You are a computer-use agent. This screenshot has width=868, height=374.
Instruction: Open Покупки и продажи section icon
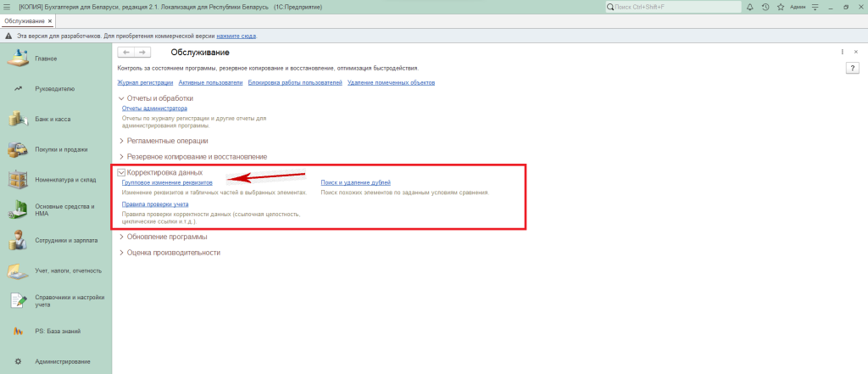pyautogui.click(x=18, y=149)
